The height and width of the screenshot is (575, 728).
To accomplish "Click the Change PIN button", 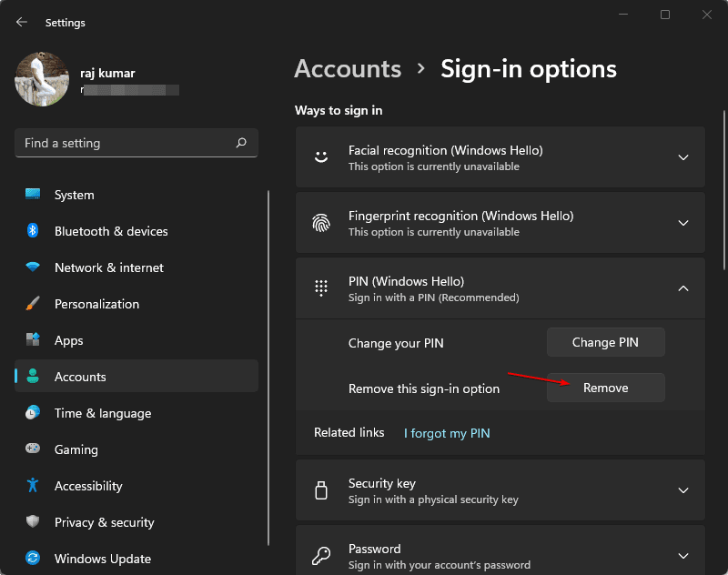I will 605,342.
